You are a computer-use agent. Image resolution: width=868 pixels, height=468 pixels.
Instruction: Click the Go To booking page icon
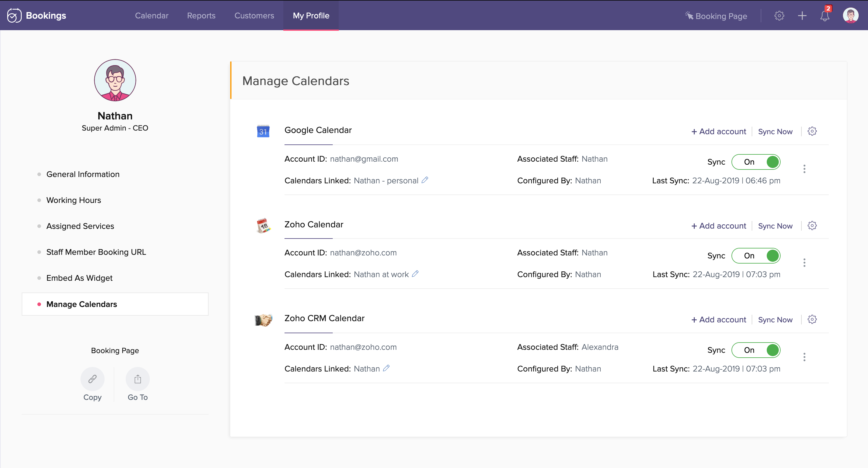coord(137,379)
